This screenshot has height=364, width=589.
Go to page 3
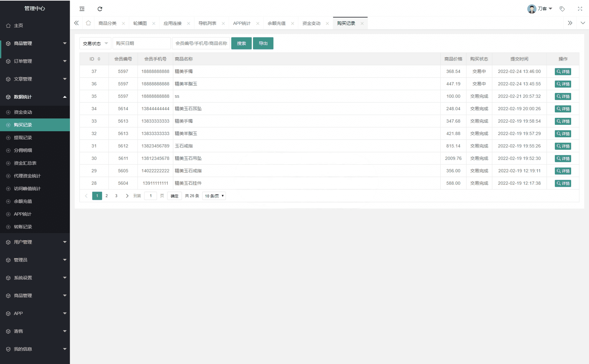(116, 196)
